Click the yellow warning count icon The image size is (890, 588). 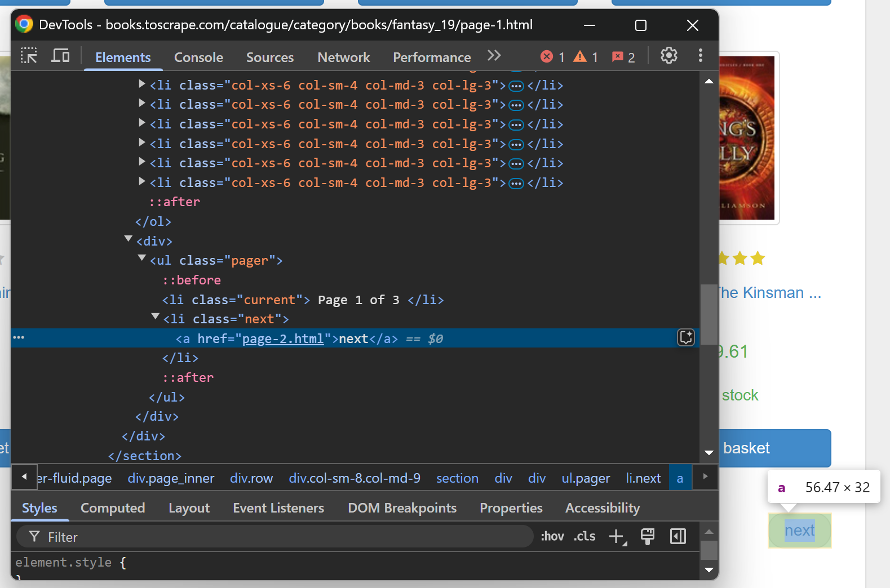580,57
